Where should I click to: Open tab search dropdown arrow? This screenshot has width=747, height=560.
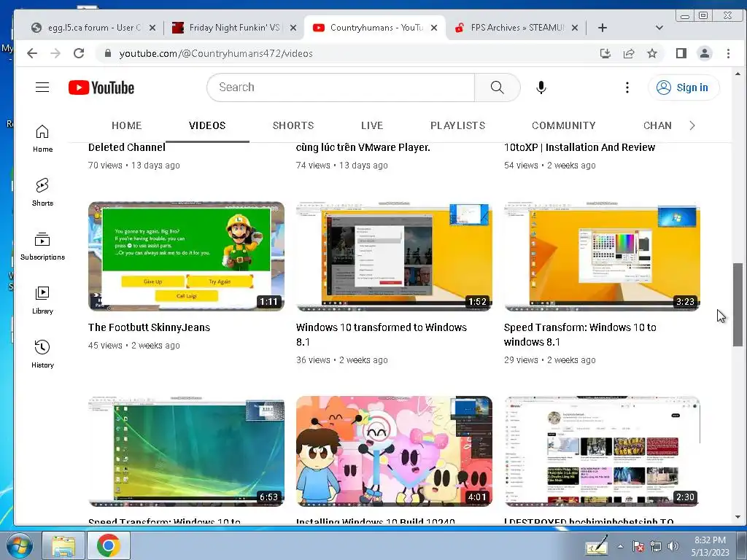coord(659,28)
